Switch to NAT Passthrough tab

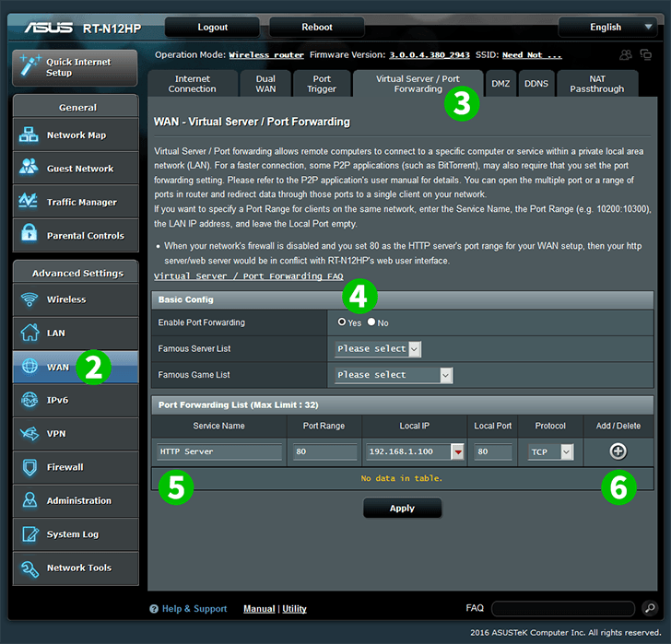pyautogui.click(x=597, y=84)
